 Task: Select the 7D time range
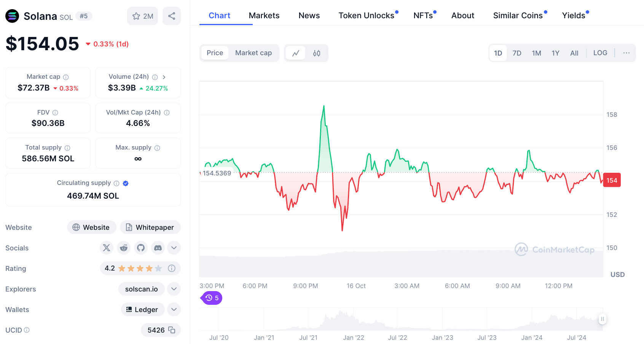(516, 53)
